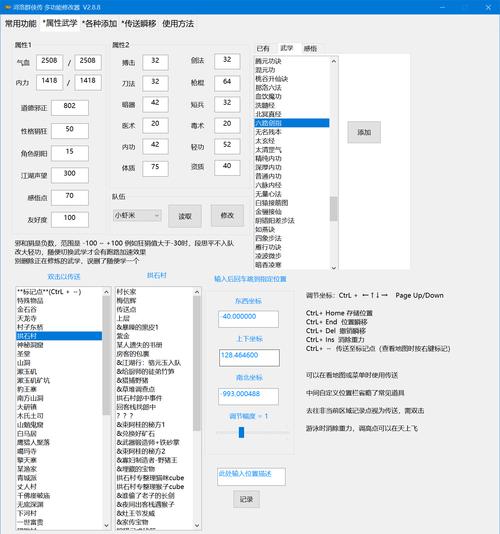Click the location description input above 记录
500x534 pixels.
click(251, 476)
